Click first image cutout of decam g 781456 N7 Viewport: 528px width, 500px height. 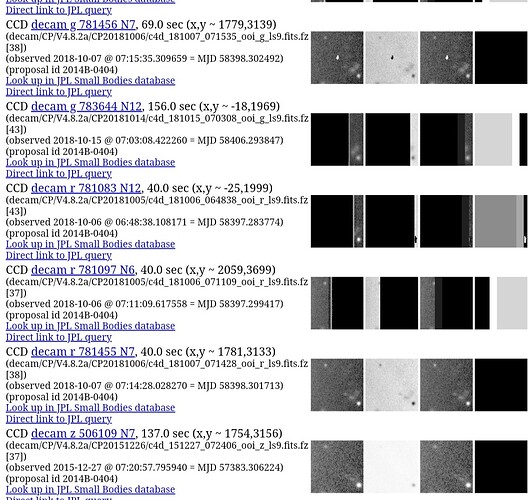click(337, 58)
